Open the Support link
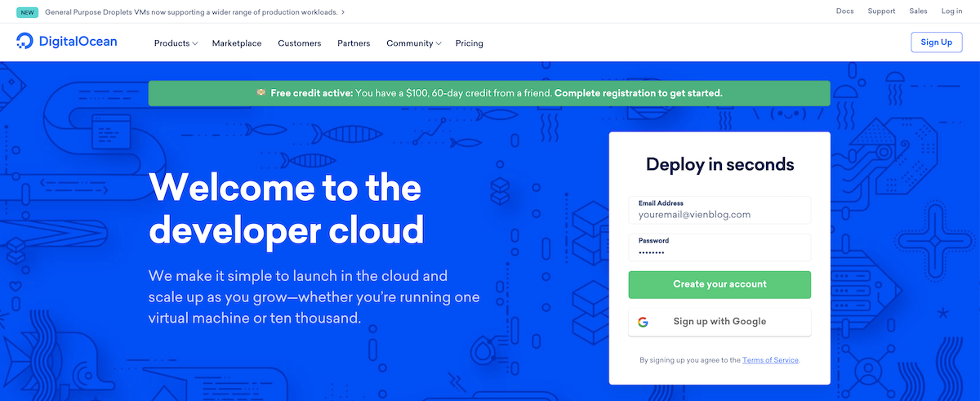 point(881,11)
